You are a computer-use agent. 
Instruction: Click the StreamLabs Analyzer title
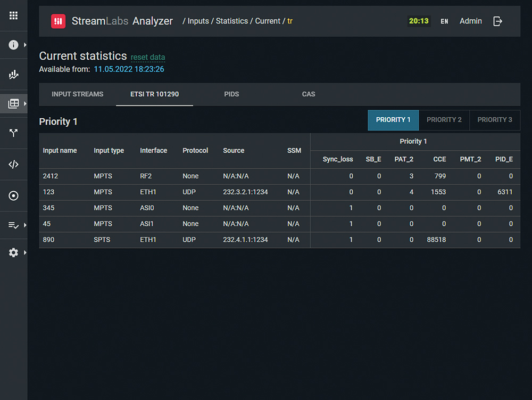click(x=122, y=21)
